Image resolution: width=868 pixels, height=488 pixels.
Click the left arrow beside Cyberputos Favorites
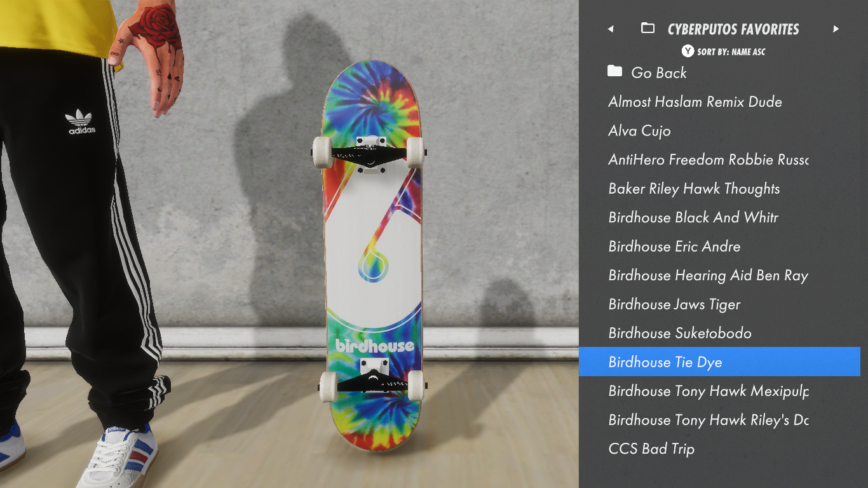coord(611,29)
